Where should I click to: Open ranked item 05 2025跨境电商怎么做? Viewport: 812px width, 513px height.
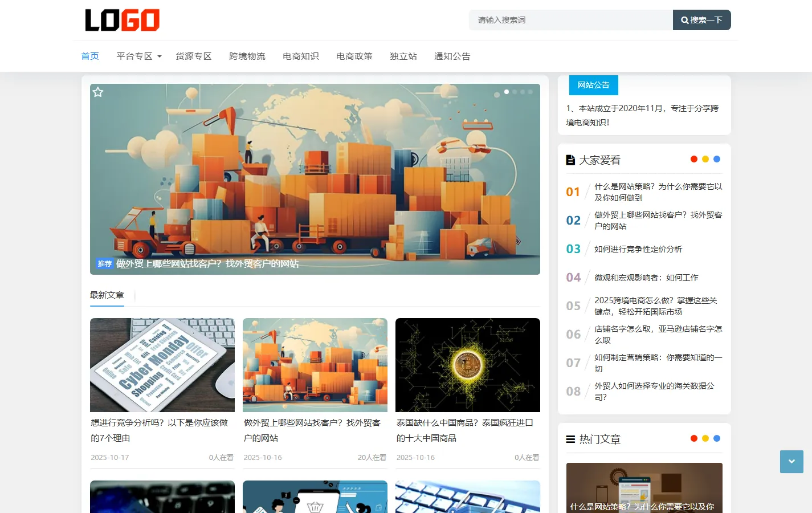pos(656,306)
